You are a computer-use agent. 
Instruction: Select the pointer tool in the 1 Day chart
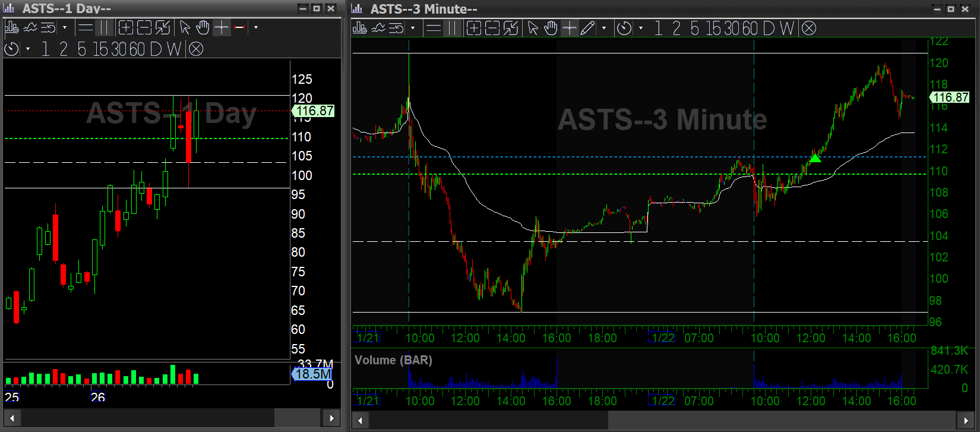click(185, 27)
